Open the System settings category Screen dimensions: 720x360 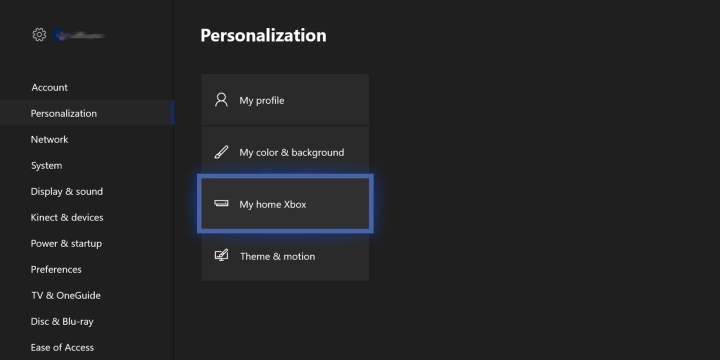pos(46,165)
